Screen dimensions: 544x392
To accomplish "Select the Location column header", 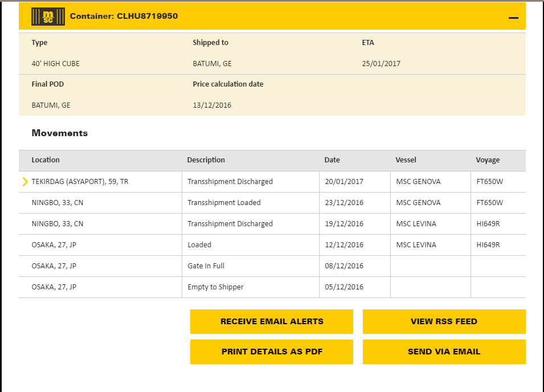I will 46,160.
